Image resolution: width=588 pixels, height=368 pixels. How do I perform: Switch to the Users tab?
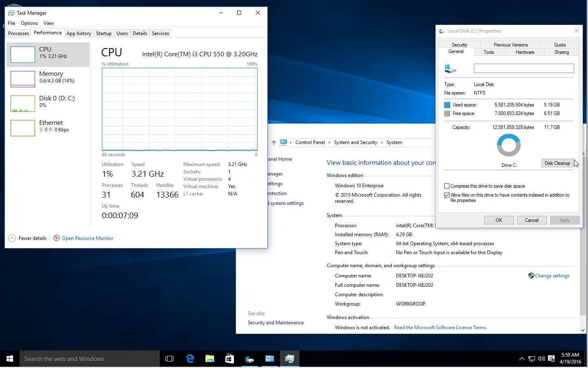coord(122,33)
